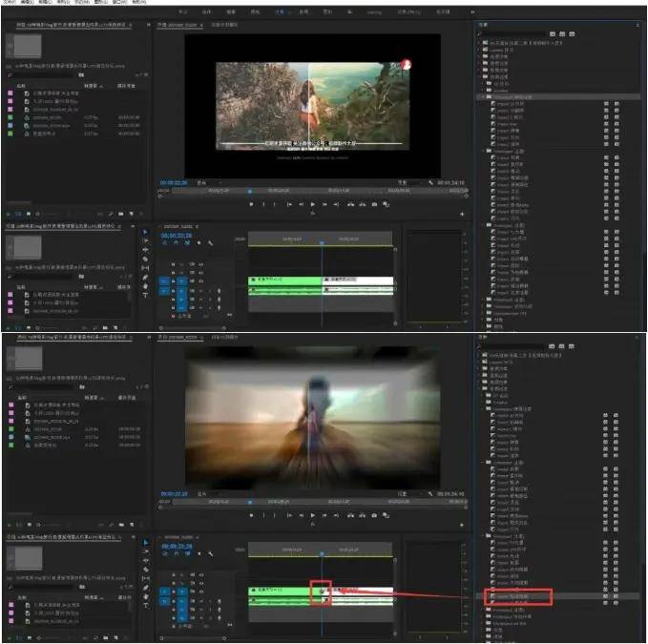Select the Pen tool in upper timeline toolbar
Image resolution: width=648 pixels, height=644 pixels.
pyautogui.click(x=145, y=278)
